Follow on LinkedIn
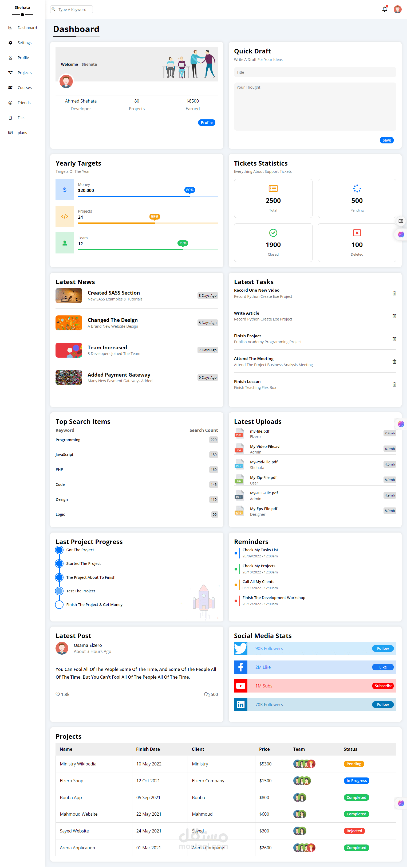407x868 pixels. tap(383, 705)
